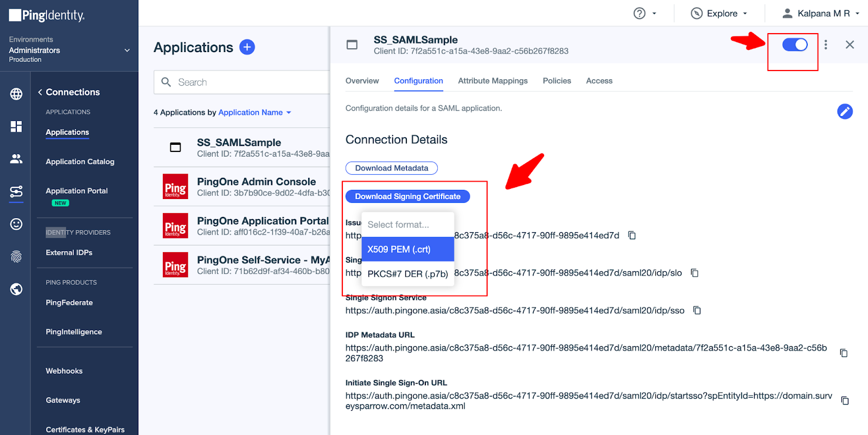This screenshot has width=868, height=435.
Task: Toggle the SS_SAMLSample application enable switch
Action: coord(795,44)
